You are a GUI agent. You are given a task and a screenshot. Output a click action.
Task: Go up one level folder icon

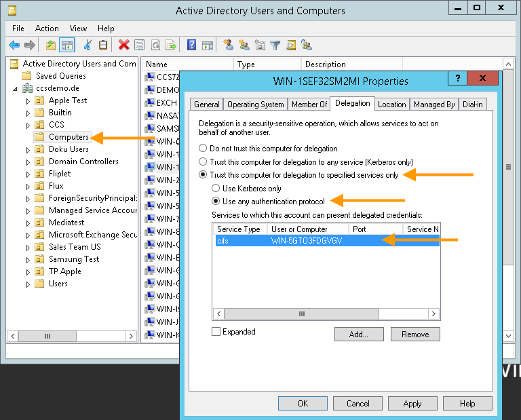point(51,45)
